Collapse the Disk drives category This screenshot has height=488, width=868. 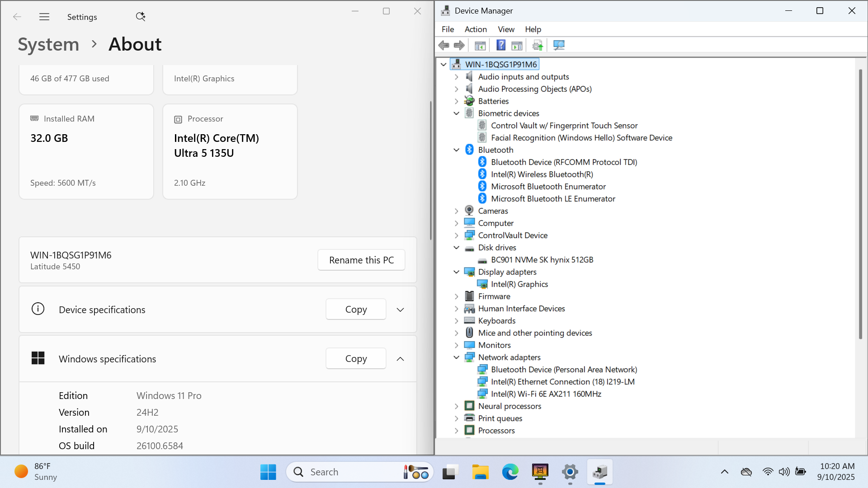pyautogui.click(x=457, y=248)
